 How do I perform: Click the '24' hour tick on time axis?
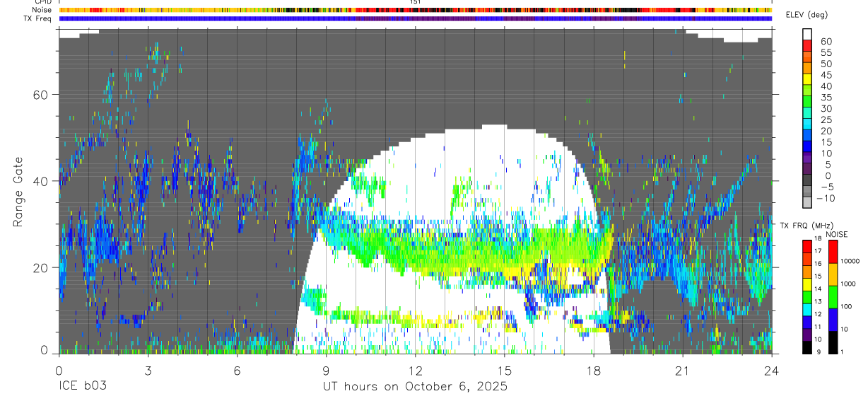click(x=772, y=370)
